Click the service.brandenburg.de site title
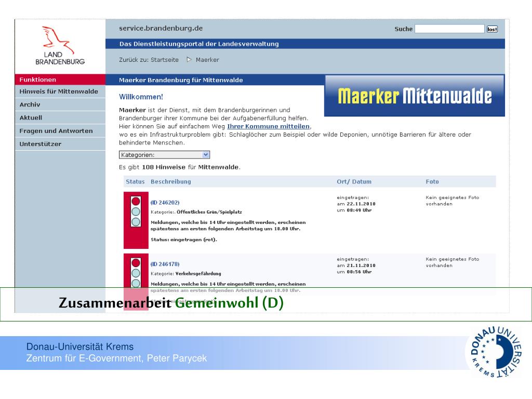 (x=161, y=29)
